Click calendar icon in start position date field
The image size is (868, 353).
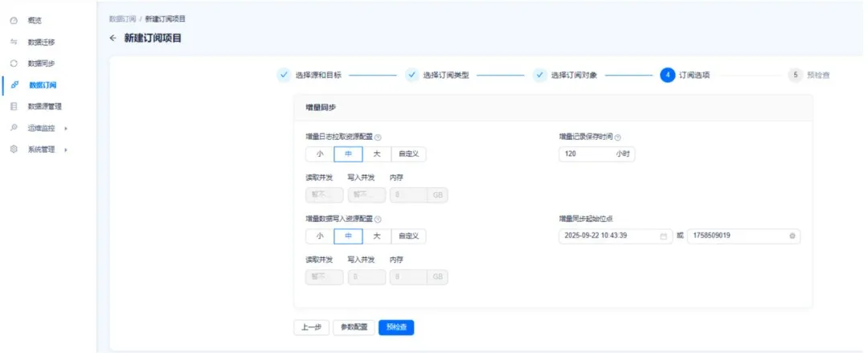663,236
